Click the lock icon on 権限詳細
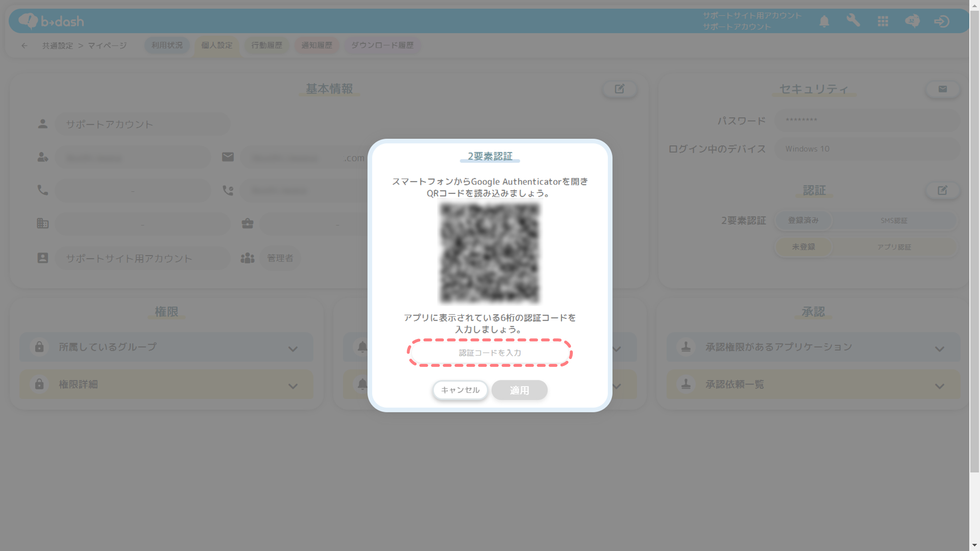980x551 pixels. pos(39,384)
